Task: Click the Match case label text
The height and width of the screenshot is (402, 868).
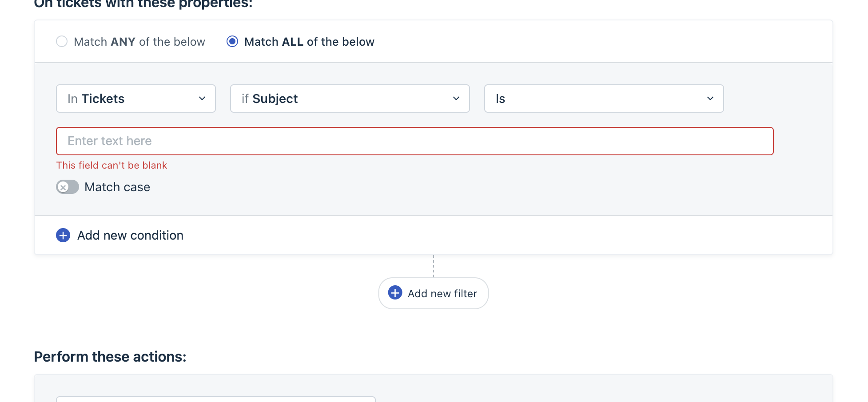Action: [117, 187]
